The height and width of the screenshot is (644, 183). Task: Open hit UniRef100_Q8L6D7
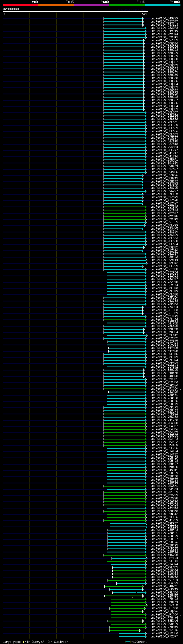tap(164, 113)
